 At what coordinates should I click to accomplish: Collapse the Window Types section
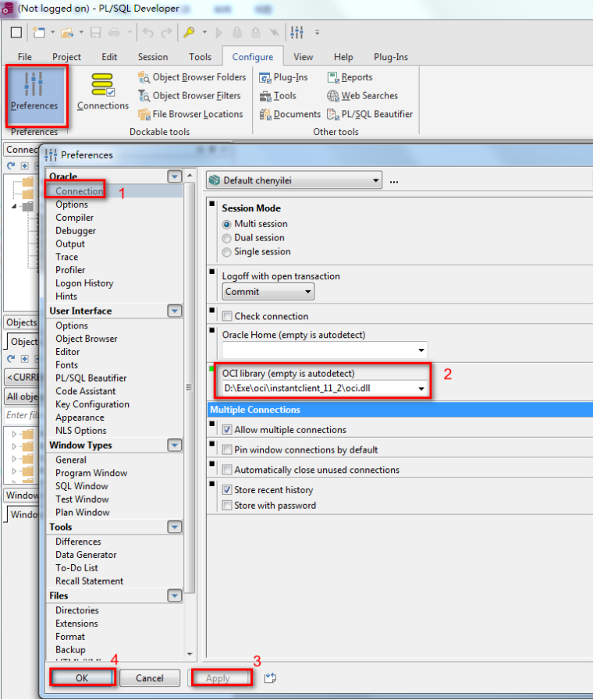[x=175, y=445]
